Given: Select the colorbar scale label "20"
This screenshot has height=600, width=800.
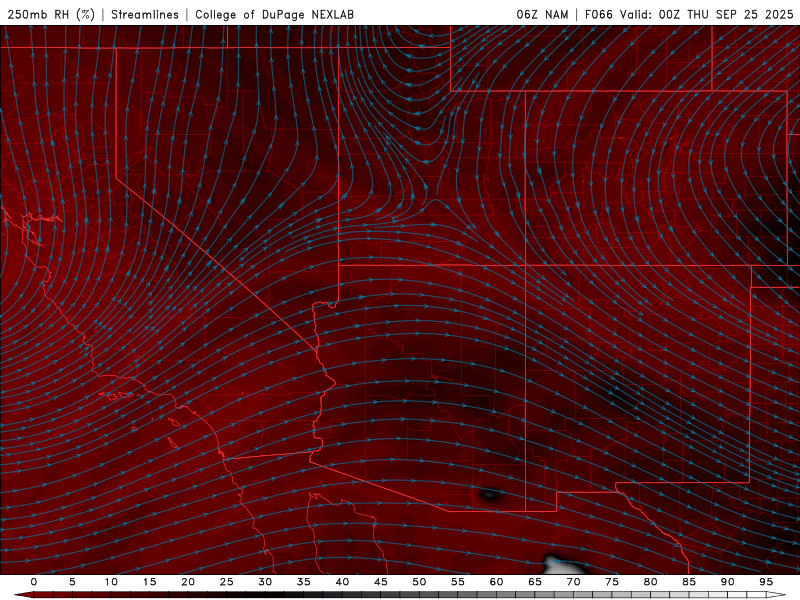Looking at the screenshot, I should (188, 582).
